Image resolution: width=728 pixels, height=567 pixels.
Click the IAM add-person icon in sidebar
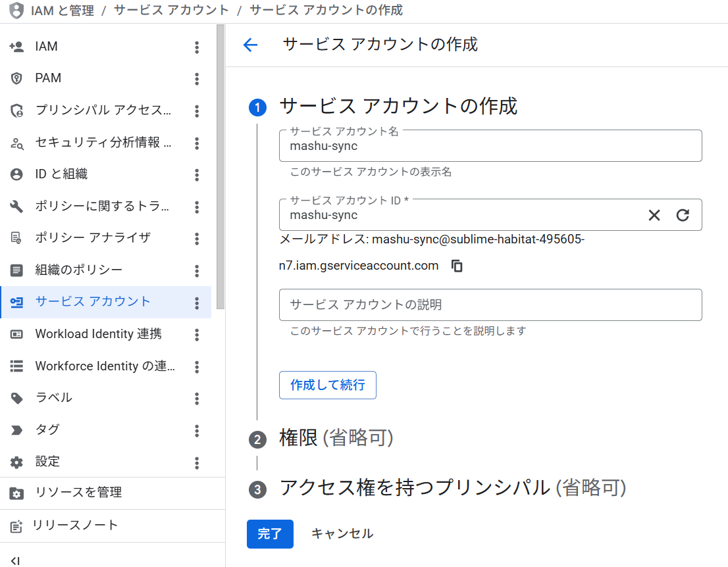coord(16,47)
